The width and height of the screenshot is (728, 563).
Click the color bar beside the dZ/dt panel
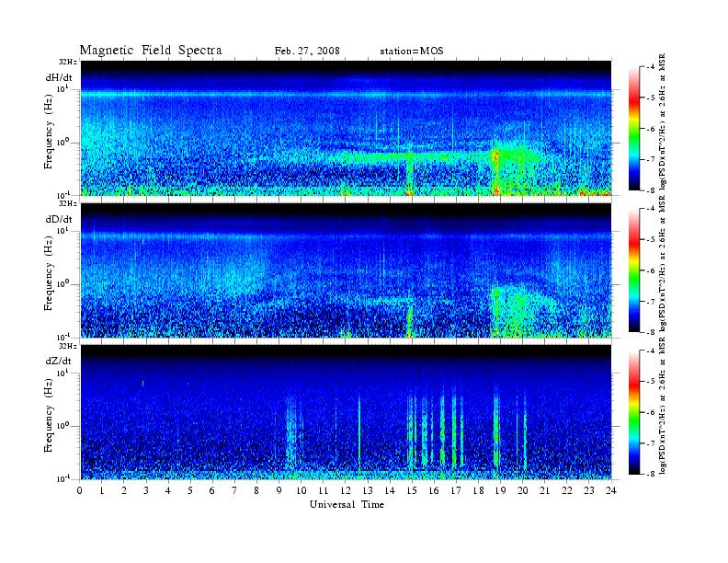[x=633, y=412]
